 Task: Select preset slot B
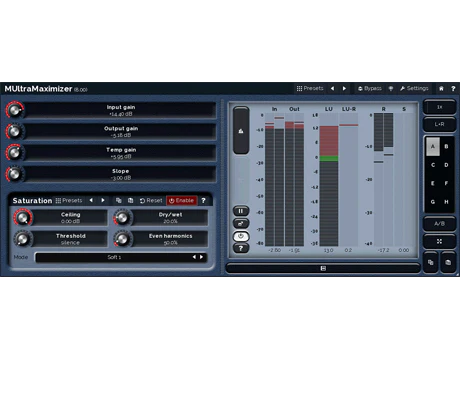[446, 146]
